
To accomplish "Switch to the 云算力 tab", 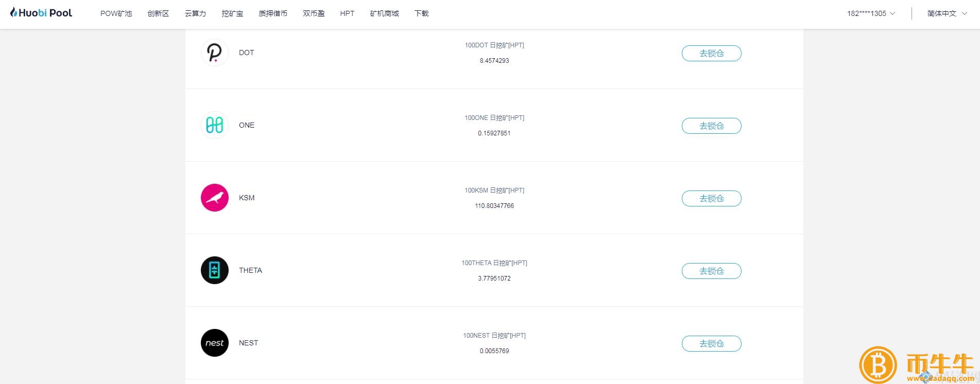I will point(195,13).
